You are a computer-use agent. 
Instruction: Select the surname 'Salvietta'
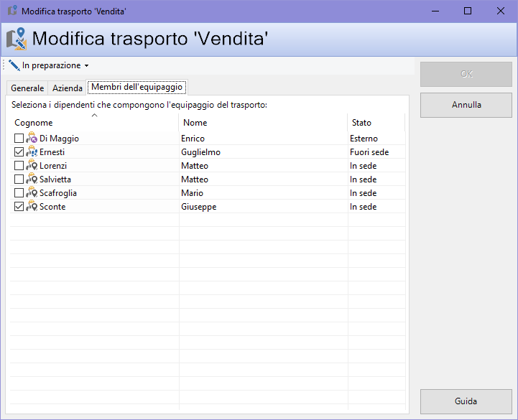[x=55, y=179]
